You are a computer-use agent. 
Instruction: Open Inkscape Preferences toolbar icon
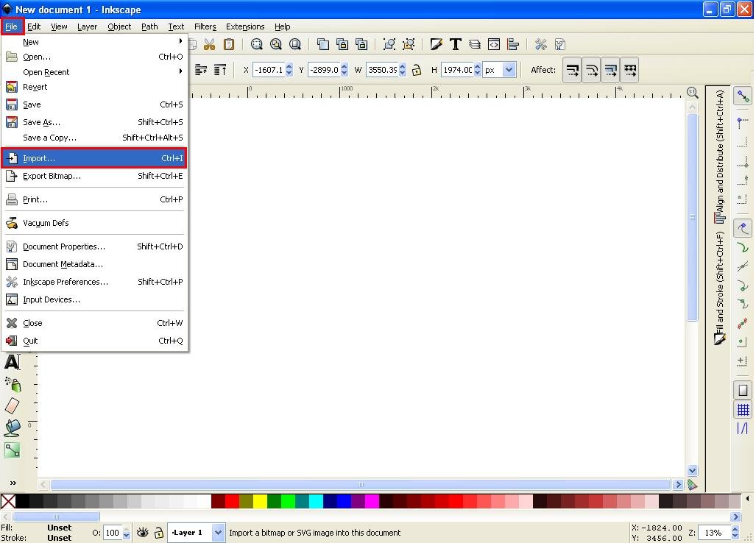tap(541, 45)
